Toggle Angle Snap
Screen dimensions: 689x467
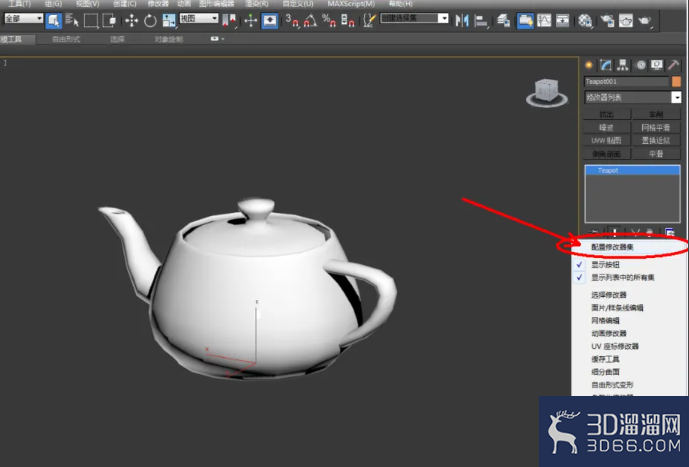310,20
